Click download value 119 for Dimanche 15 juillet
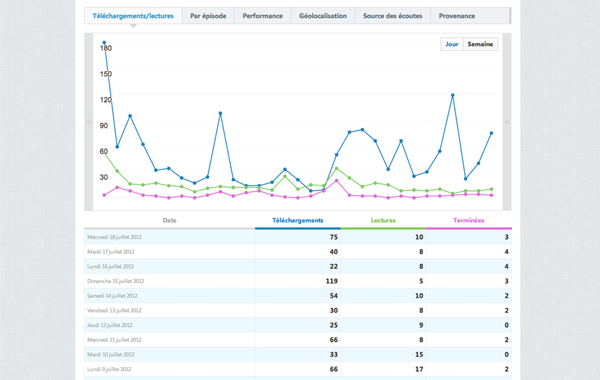Viewport: 600px width, 380px height. 332,281
